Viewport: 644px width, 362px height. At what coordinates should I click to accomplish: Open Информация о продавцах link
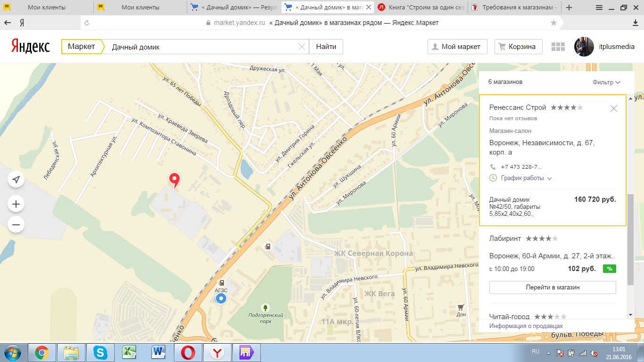click(526, 326)
